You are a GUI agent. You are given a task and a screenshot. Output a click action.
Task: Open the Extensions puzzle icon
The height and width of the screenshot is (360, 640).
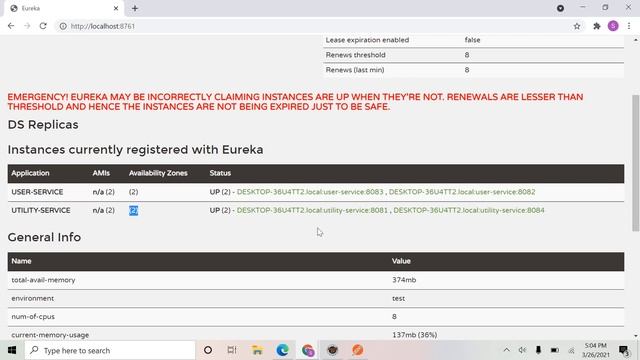pos(597,26)
